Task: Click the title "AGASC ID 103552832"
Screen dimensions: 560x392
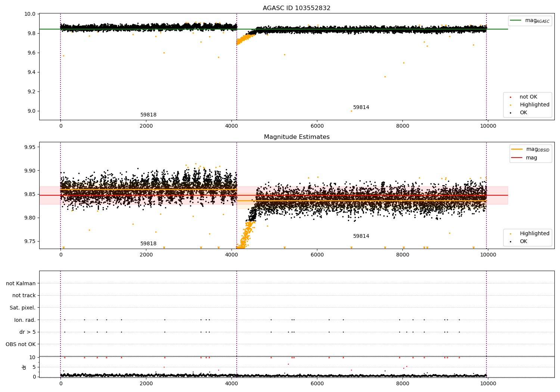Action: pyautogui.click(x=296, y=8)
